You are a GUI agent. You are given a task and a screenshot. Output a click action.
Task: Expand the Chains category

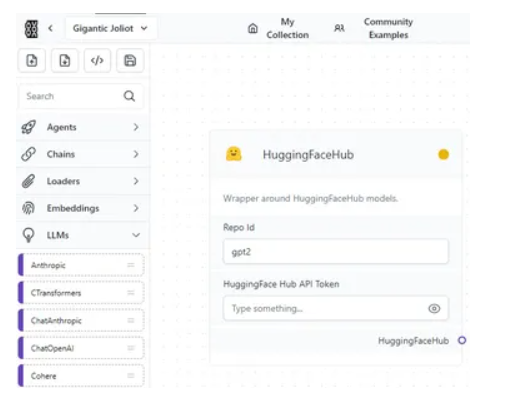coord(83,154)
